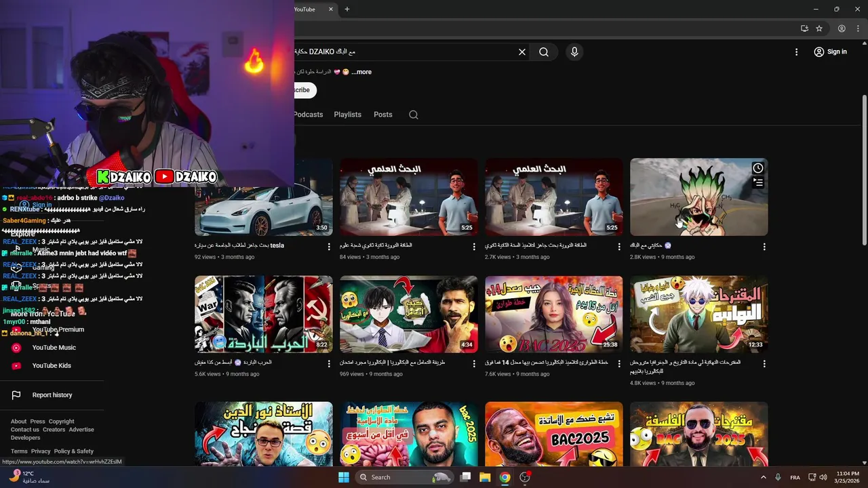Screen dimensions: 868x488
Task: Open the Chrome three-dot menu
Action: click(x=858, y=28)
